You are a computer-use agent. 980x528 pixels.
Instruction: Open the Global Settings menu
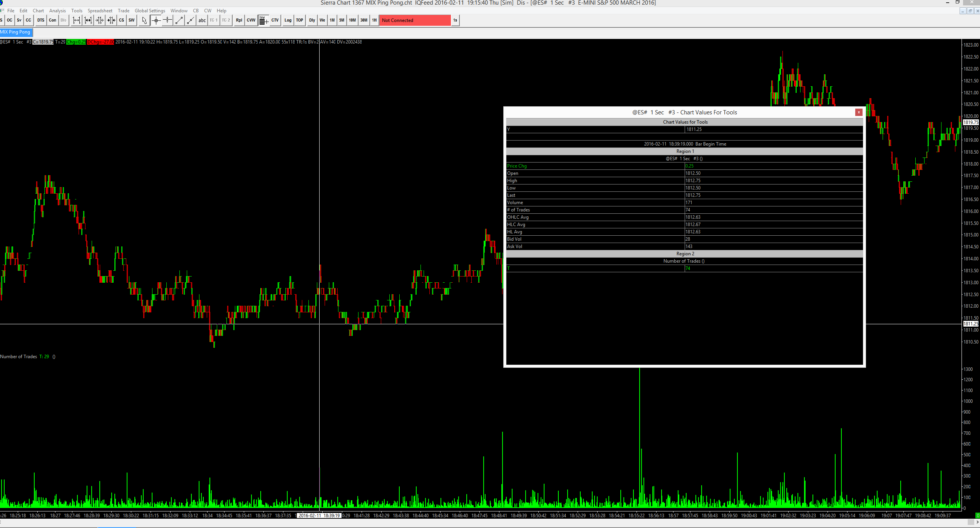pos(150,11)
